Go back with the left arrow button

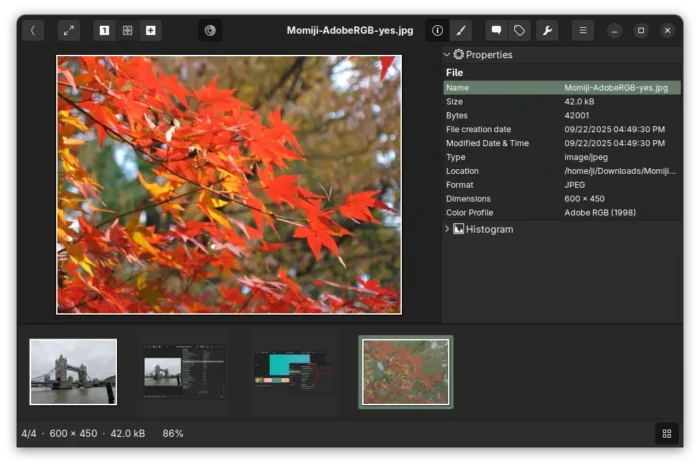coord(33,30)
